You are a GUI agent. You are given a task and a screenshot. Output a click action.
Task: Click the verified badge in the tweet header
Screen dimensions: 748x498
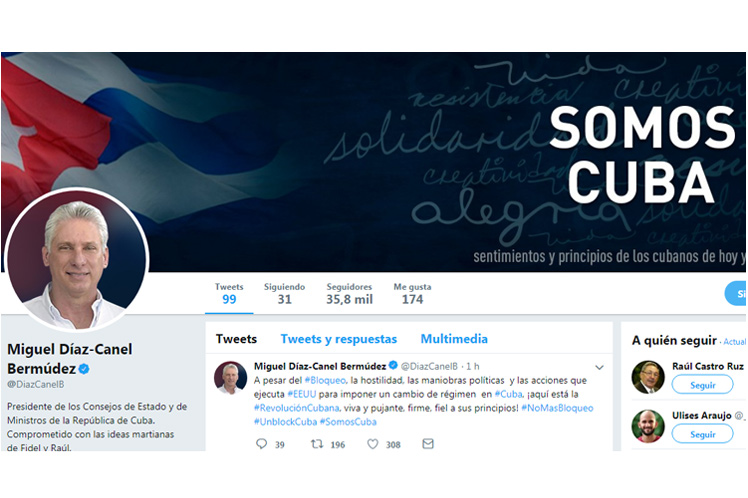[x=393, y=365]
